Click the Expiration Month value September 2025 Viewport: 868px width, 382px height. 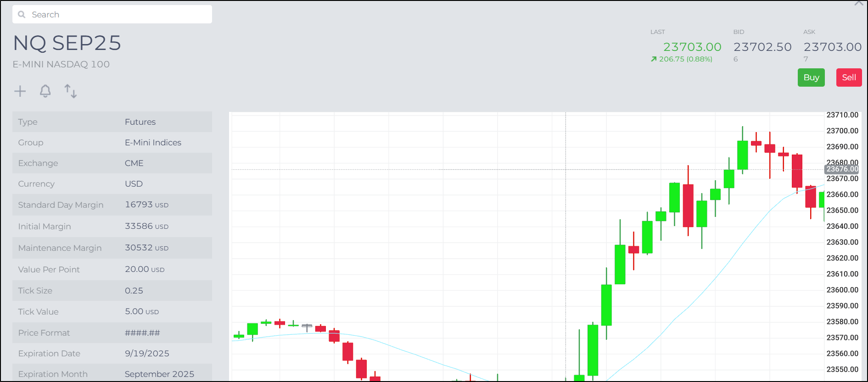pos(159,374)
